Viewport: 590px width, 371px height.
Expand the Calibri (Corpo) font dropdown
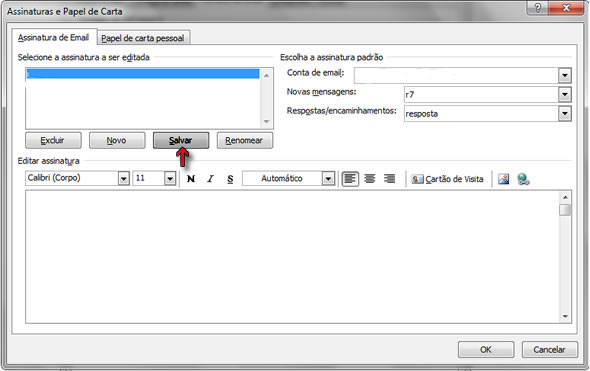[x=123, y=178]
